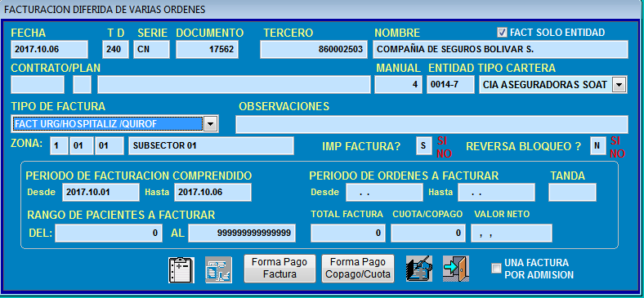The height and width of the screenshot is (298, 644).
Task: Click the TERCERO field 860002503
Action: [x=314, y=49]
